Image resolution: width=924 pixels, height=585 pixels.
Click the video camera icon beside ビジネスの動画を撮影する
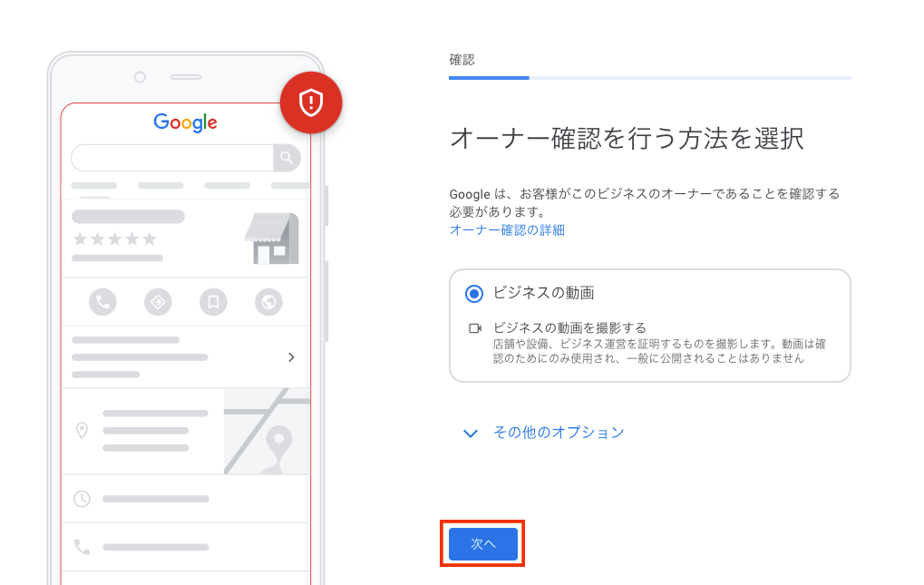(475, 328)
